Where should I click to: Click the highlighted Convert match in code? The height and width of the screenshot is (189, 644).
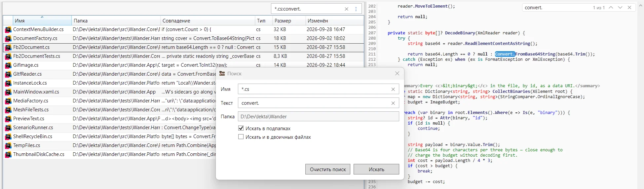[x=505, y=54]
